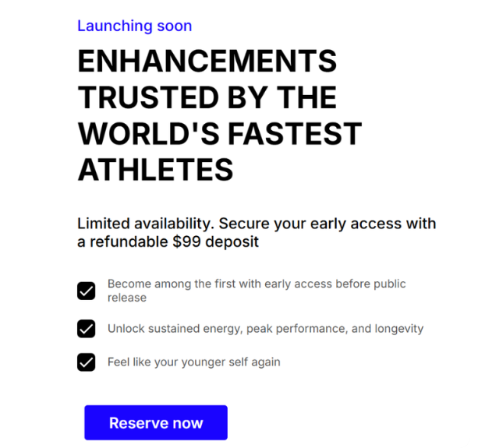The height and width of the screenshot is (448, 485).
Task: Click the WORLD'S FASTEST headline line
Action: pyautogui.click(x=220, y=133)
